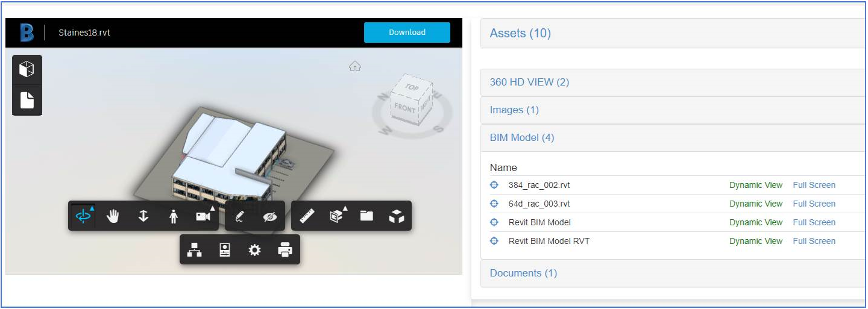Activate the Pan hand tool

click(113, 216)
